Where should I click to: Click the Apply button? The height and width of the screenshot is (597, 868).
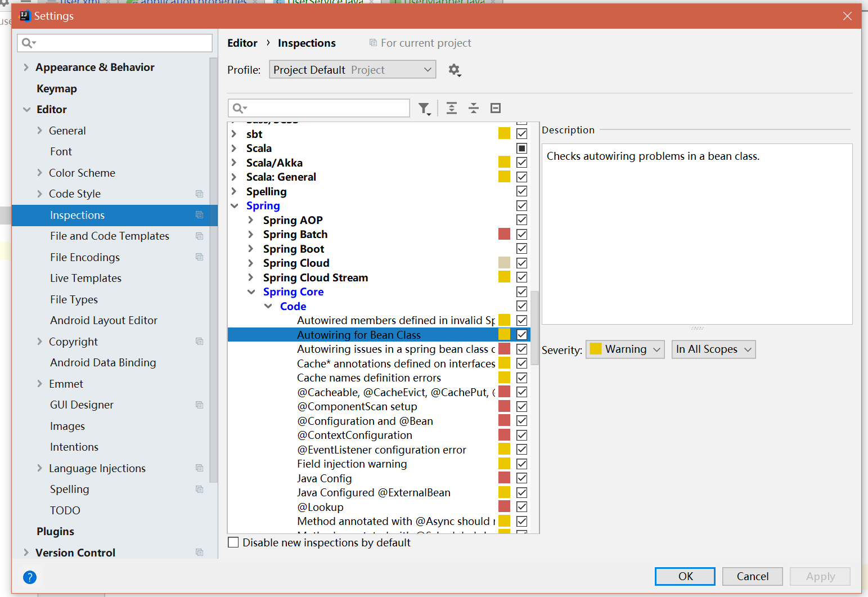(820, 576)
